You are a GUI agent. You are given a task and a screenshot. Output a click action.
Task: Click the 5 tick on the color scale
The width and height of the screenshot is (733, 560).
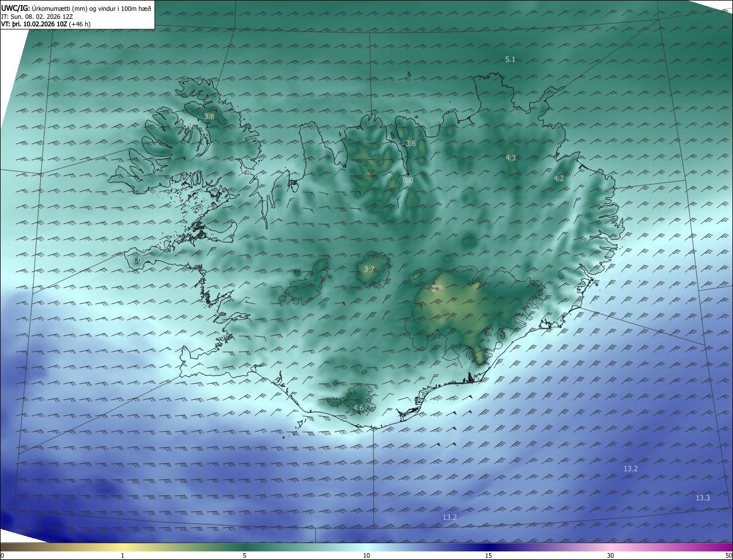(245, 555)
